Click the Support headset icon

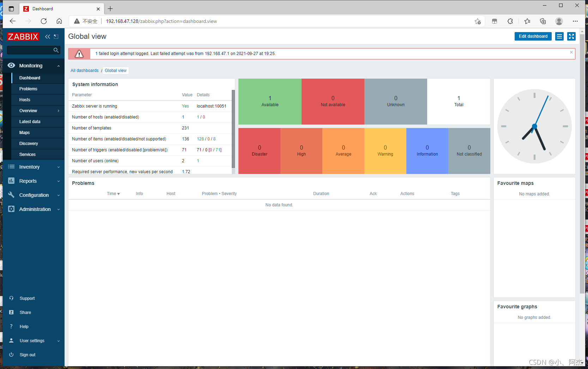[11, 298]
